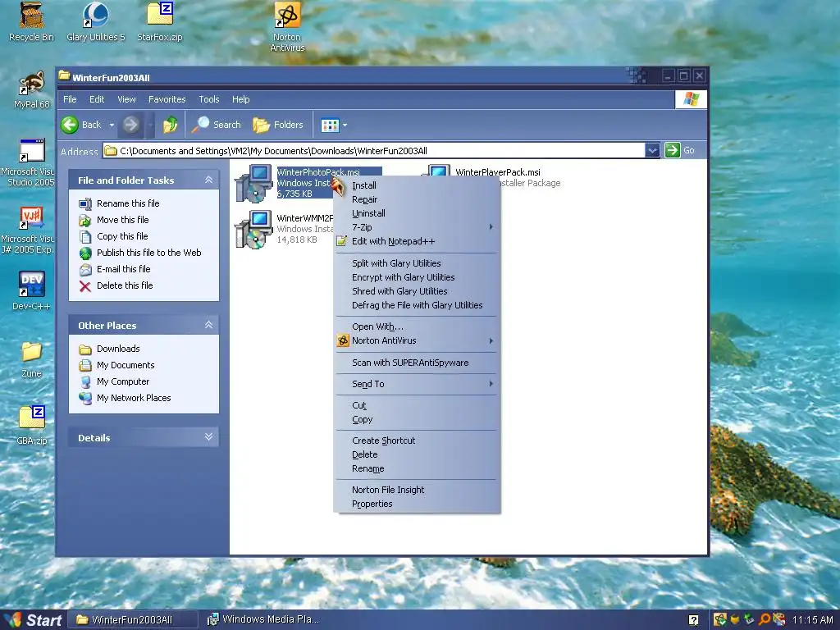Expand the Norton AntiVirus submenu

click(x=416, y=340)
